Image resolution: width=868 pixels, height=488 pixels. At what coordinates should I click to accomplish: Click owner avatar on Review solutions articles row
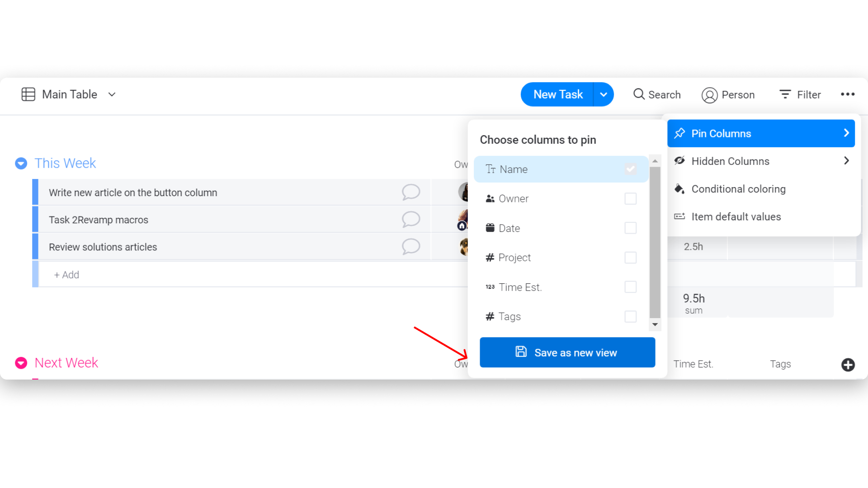tap(464, 247)
